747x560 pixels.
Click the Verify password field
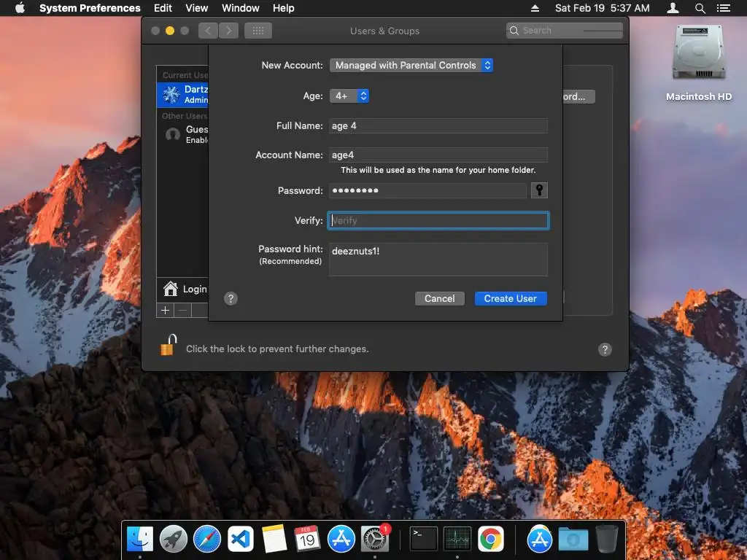coord(438,220)
